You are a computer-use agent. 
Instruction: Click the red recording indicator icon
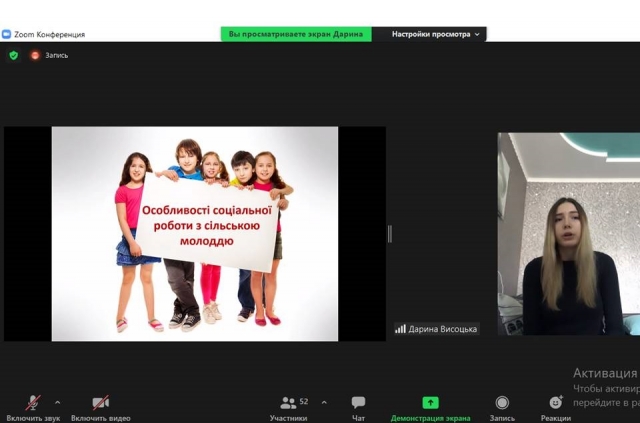(x=35, y=55)
